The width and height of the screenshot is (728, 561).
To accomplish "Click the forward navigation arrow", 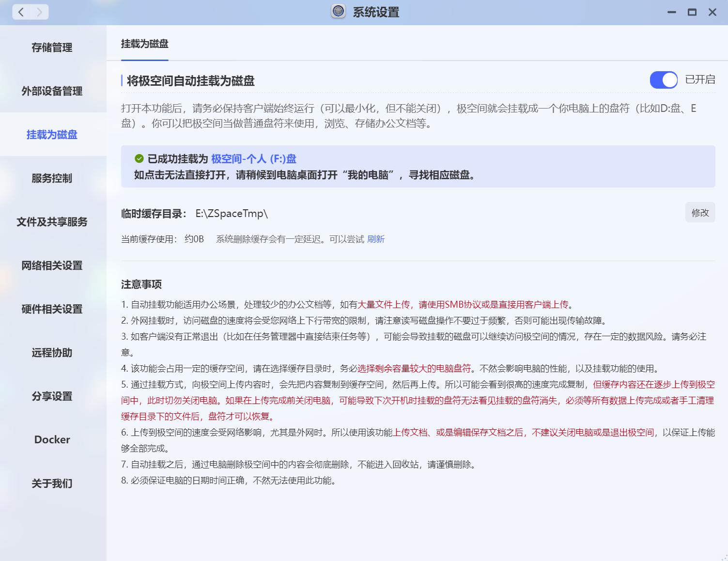I will click(x=40, y=12).
